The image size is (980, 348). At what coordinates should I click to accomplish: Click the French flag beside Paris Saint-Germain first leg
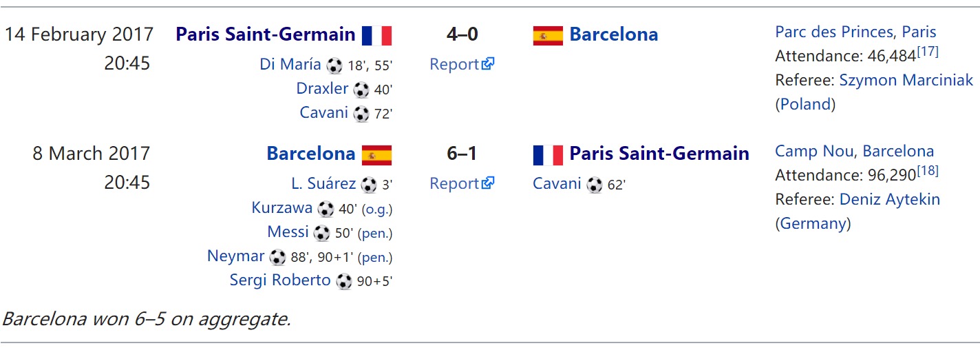[x=376, y=35]
